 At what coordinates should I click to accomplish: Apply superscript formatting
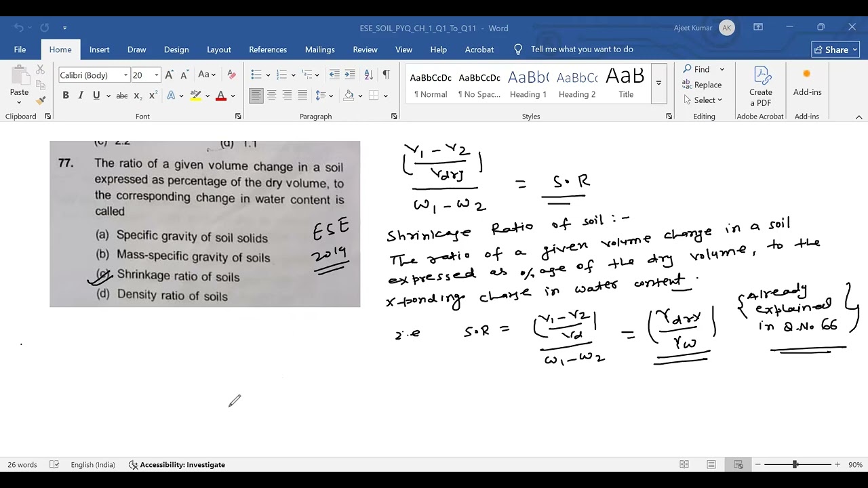(x=153, y=96)
